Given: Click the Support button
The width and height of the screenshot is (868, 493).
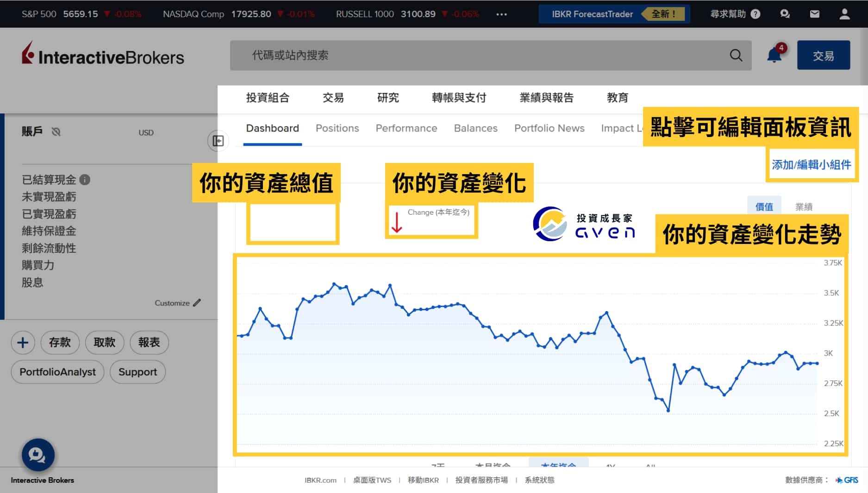Looking at the screenshot, I should point(137,372).
